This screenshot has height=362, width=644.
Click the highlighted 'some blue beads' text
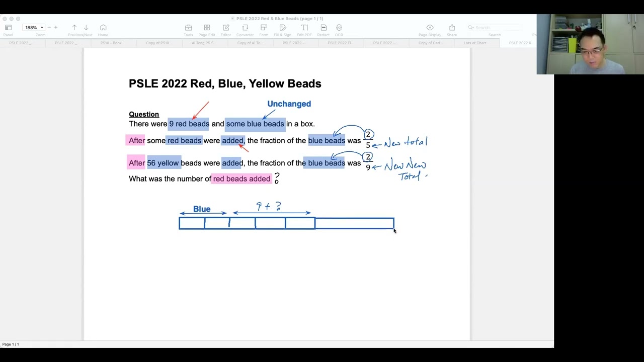[255, 124]
